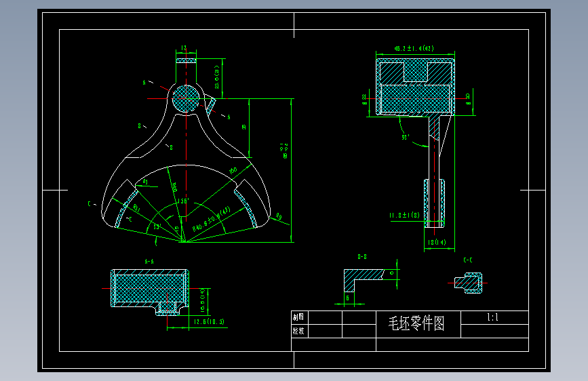
Task: Select the C-C section view label
Action: point(468,260)
